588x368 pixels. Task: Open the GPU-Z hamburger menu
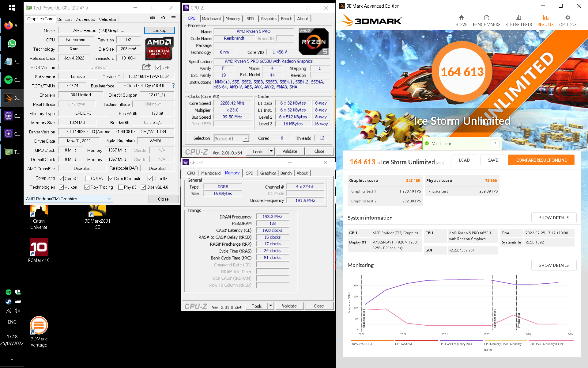tap(173, 18)
